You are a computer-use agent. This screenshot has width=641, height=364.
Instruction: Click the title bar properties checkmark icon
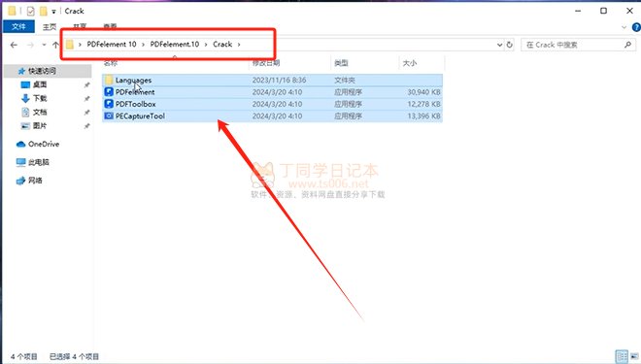coord(31,11)
